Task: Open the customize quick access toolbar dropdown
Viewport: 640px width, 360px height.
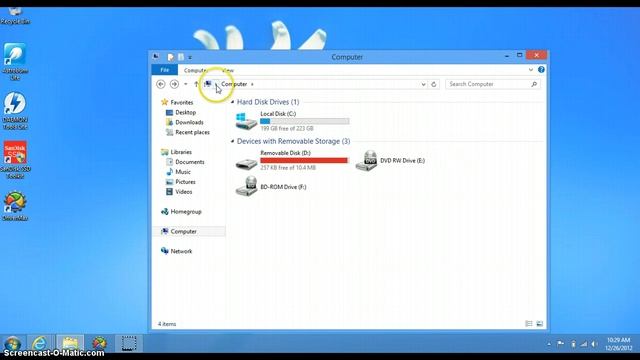Action: point(190,58)
